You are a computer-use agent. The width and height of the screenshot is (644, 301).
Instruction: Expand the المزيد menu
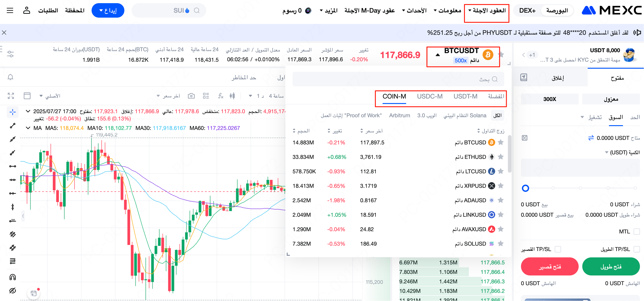(329, 10)
